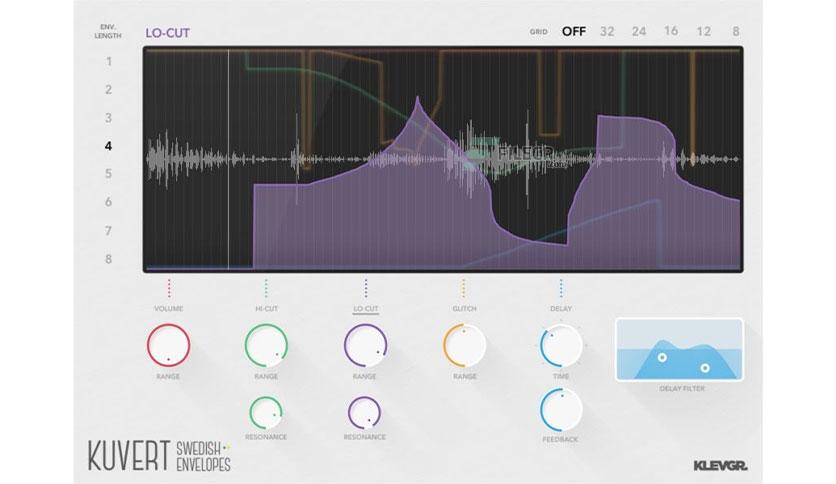The height and width of the screenshot is (484, 836).
Task: Switch to the Volume envelope tab
Action: tap(168, 309)
